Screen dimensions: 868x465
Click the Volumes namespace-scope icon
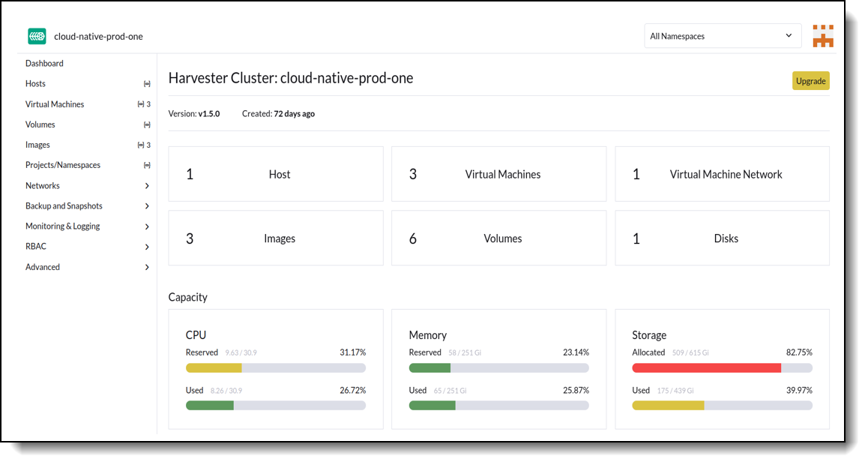tap(147, 124)
